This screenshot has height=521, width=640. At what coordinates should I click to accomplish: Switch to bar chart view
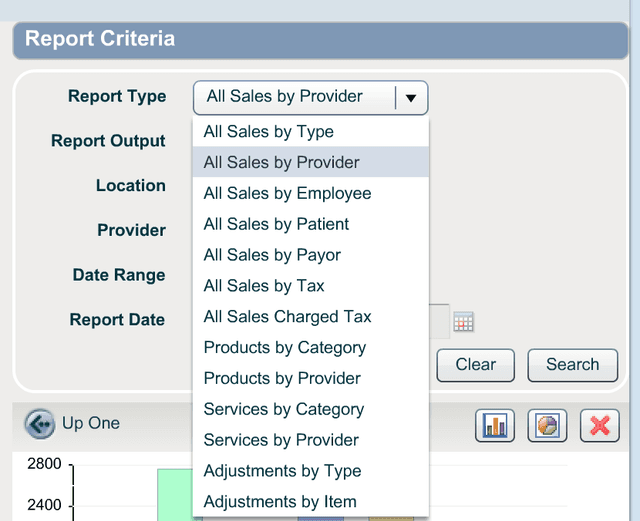point(495,425)
